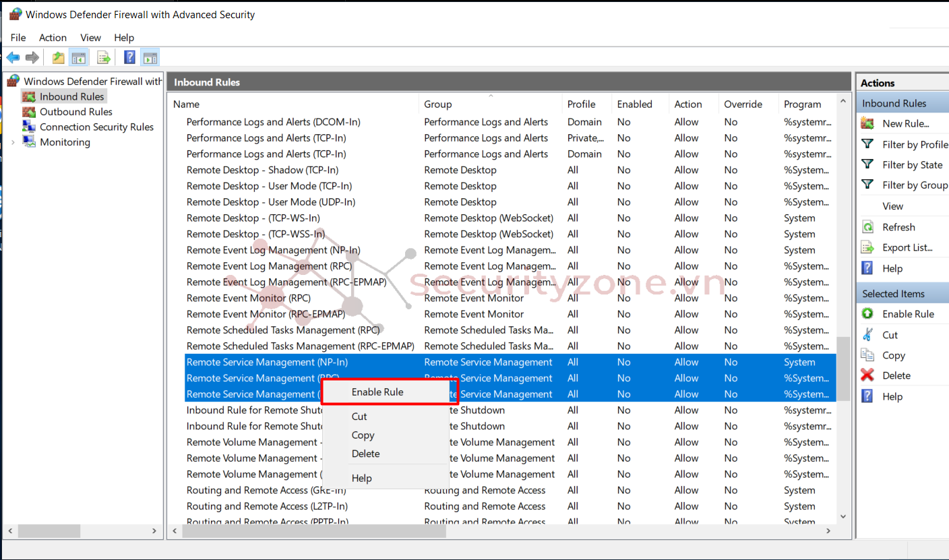Image resolution: width=949 pixels, height=560 pixels.
Task: Select the Outbound Rules brick wall icon
Action: [x=29, y=112]
